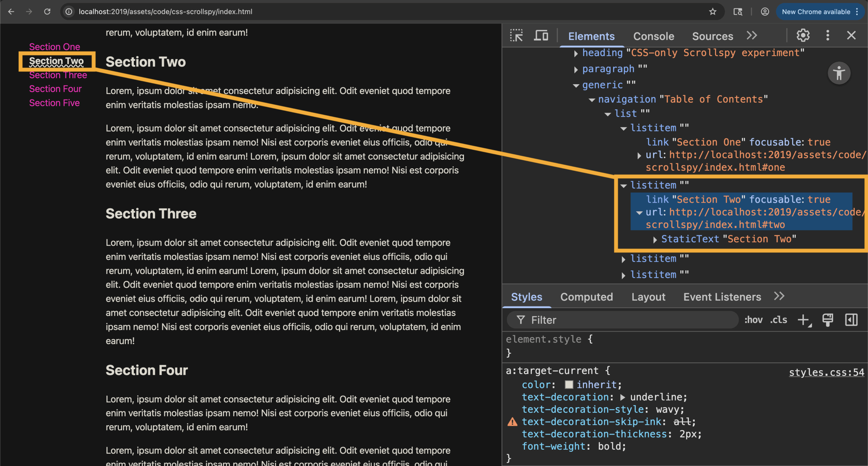The height and width of the screenshot is (466, 868).
Task: Reload the page with the refresh icon
Action: pos(47,12)
